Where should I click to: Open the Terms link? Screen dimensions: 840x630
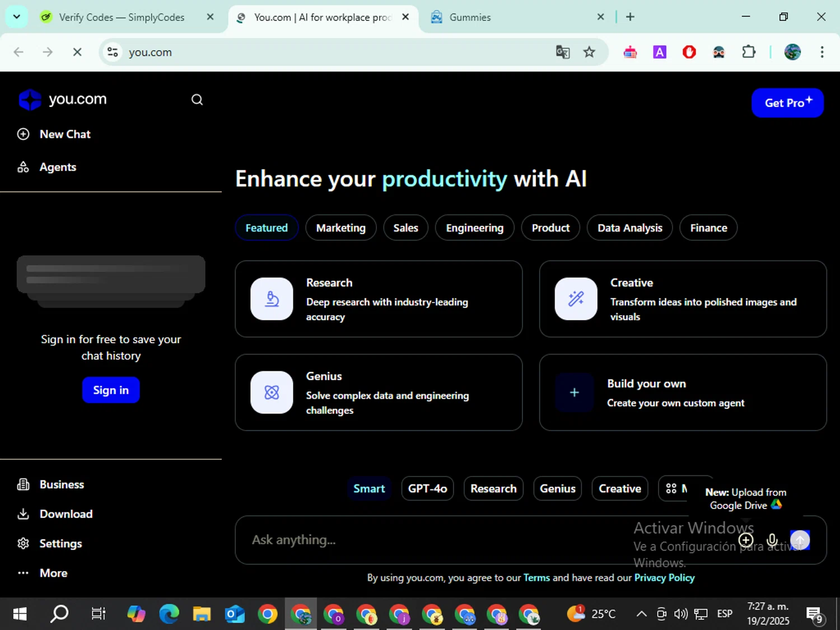click(x=536, y=578)
